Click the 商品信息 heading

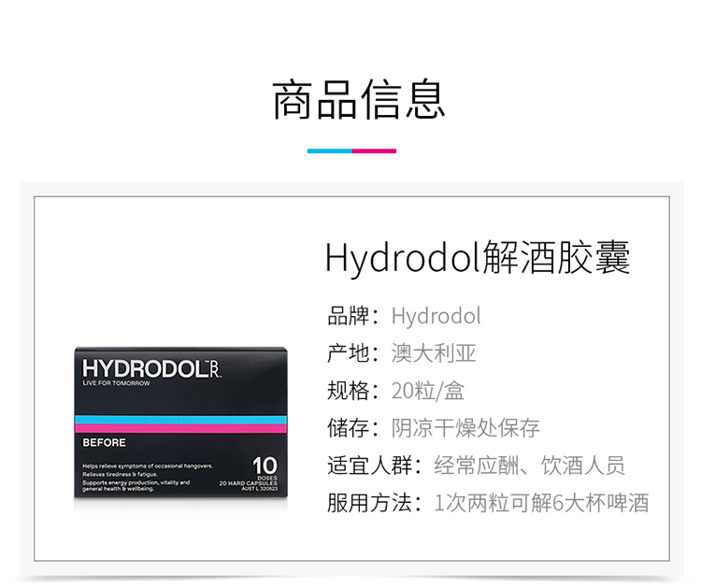coord(359,100)
